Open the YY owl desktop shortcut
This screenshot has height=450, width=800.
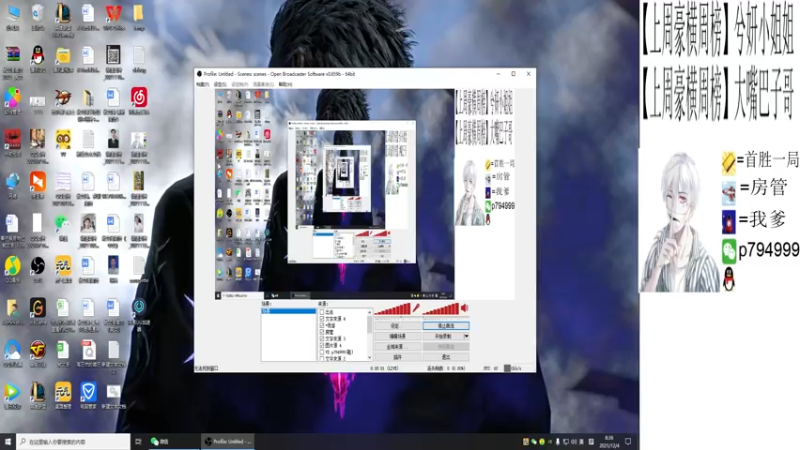tap(63, 139)
